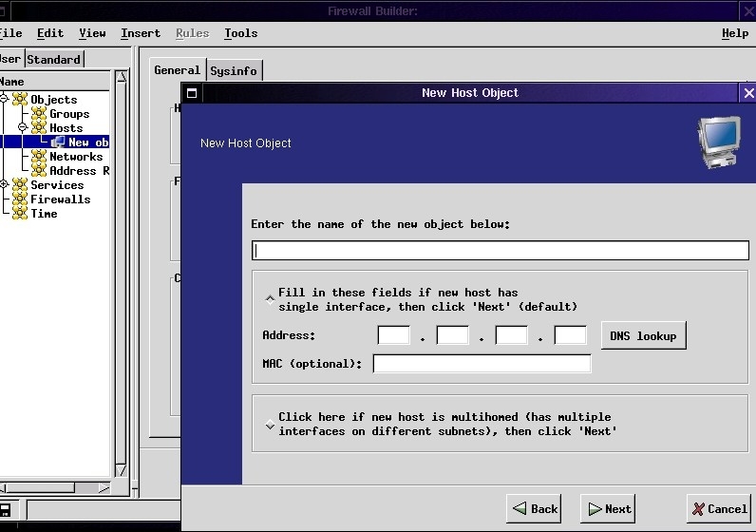Click the new object name field
The width and height of the screenshot is (756, 532).
pyautogui.click(x=500, y=251)
